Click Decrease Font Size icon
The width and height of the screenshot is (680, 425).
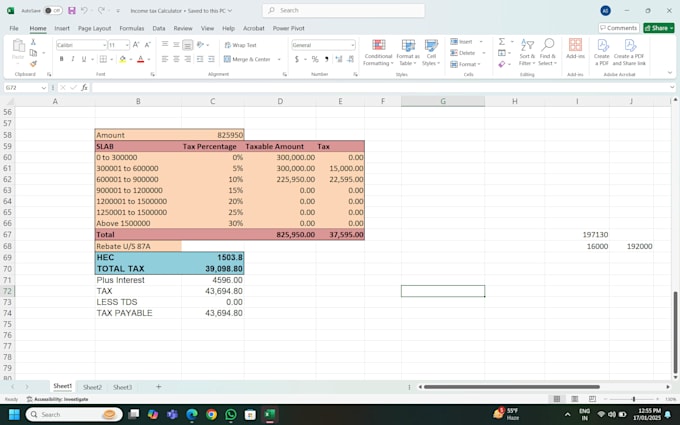147,45
